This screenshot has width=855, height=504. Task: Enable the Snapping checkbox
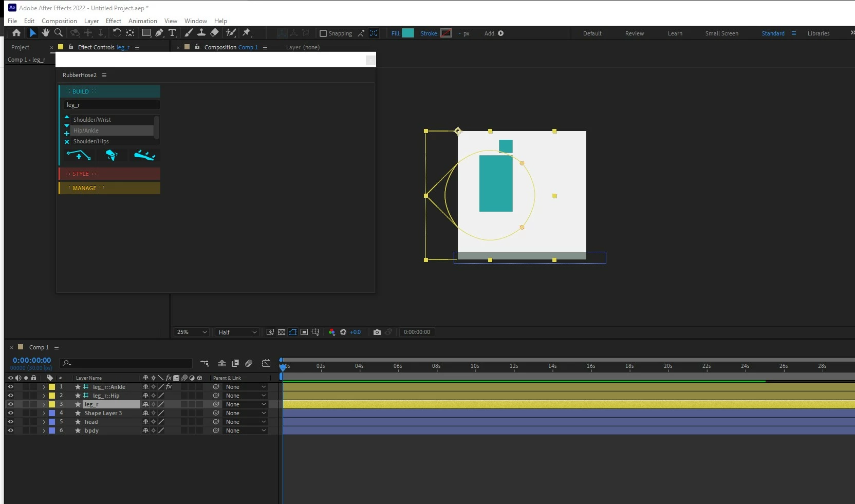tap(323, 33)
